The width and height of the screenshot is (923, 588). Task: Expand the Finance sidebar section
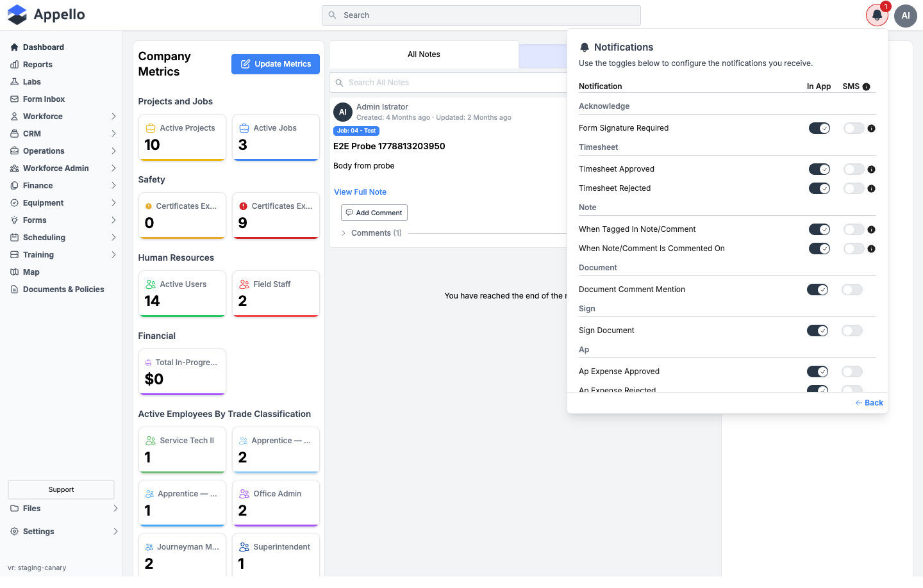[63, 186]
